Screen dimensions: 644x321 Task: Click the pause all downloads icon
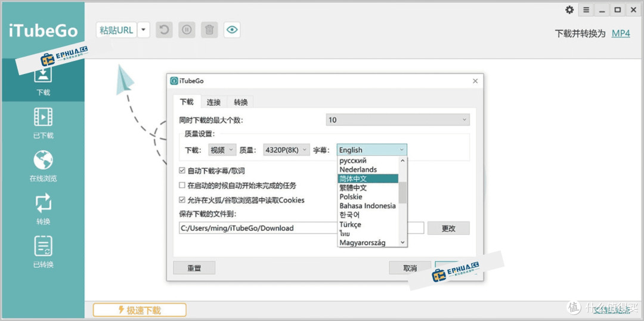click(x=187, y=30)
